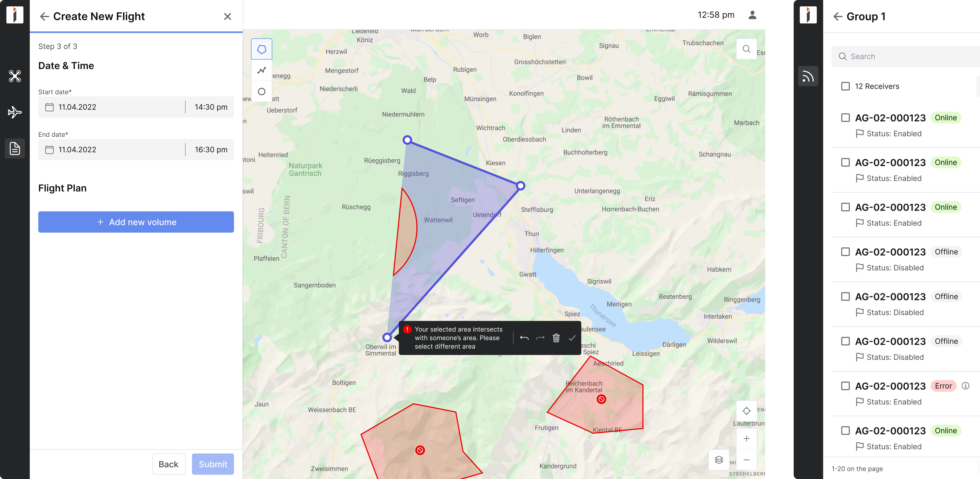Image resolution: width=980 pixels, height=479 pixels.
Task: Undo the last drawing action
Action: 524,338
